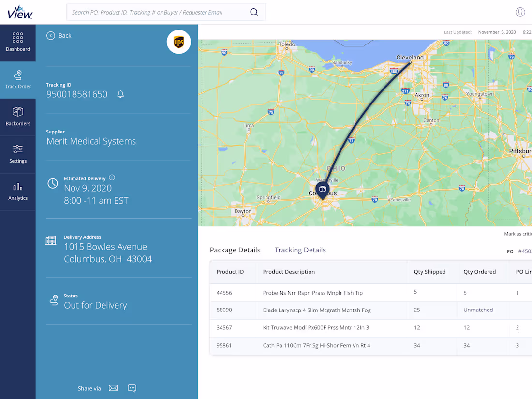Click the search magnifier icon
Image resolution: width=532 pixels, height=399 pixels.
click(254, 12)
